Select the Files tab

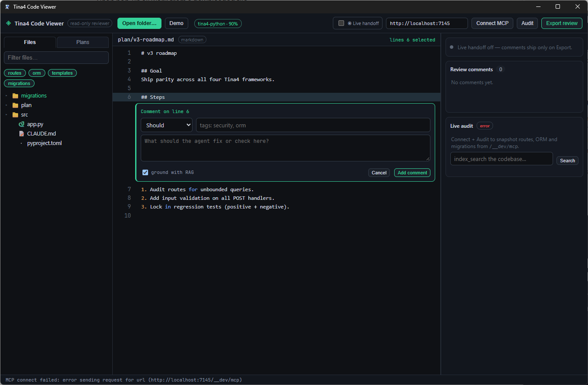point(30,42)
